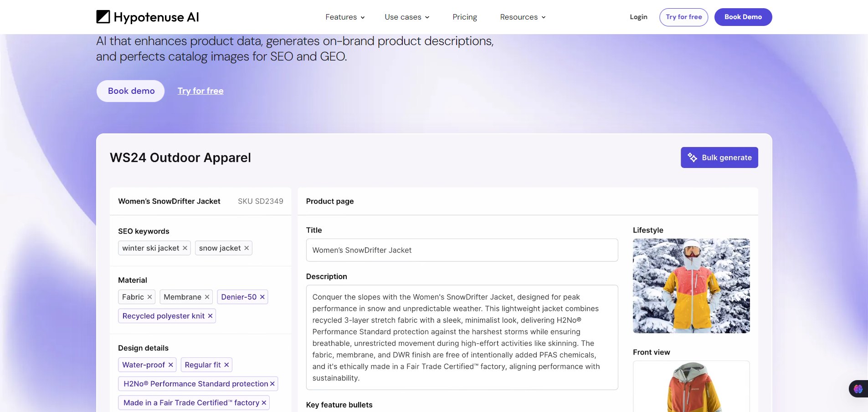Open the Lifestyle jacket image thumbnail
The height and width of the screenshot is (412, 868).
[691, 286]
